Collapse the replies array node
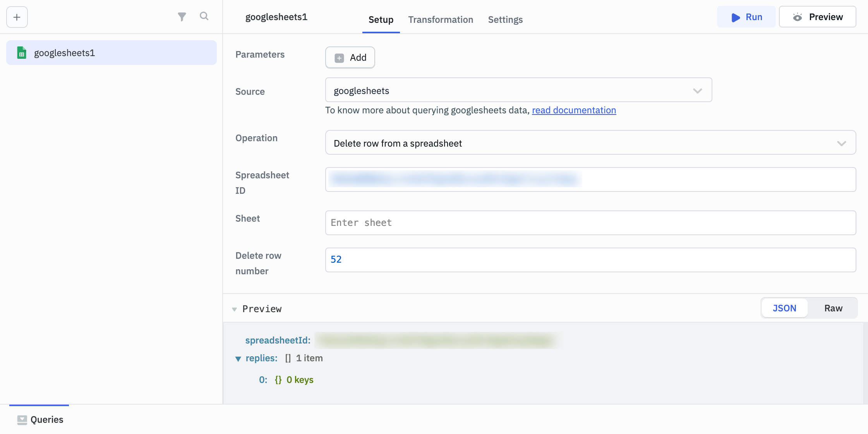The image size is (868, 434). tap(238, 359)
